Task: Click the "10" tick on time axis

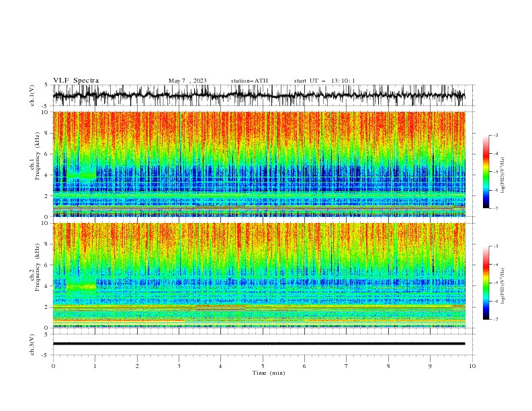Action: click(x=472, y=366)
